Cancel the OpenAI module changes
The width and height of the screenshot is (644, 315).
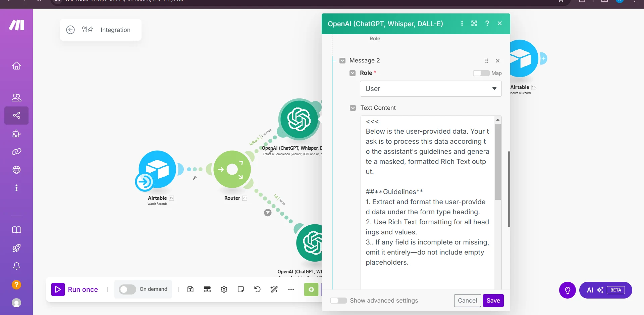[468, 301]
